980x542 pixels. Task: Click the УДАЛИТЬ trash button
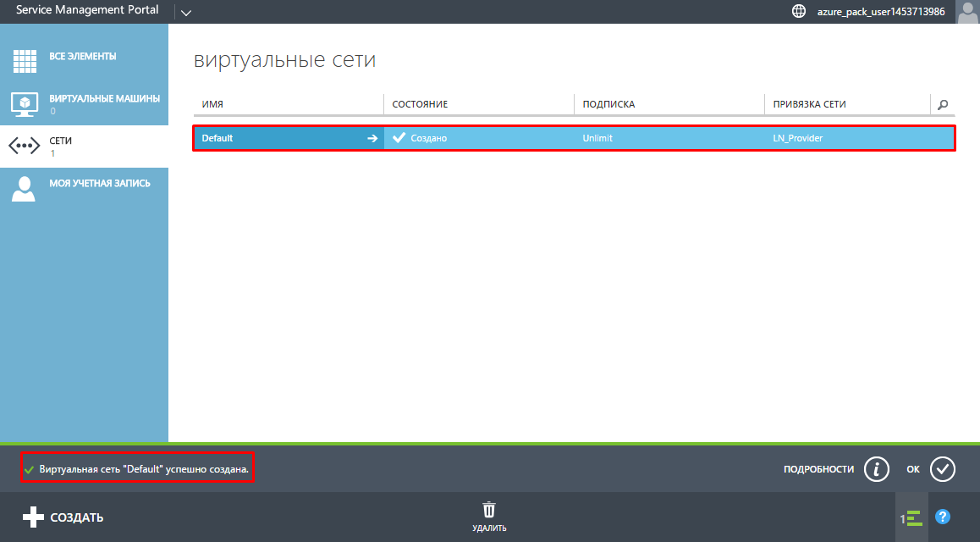coord(489,517)
